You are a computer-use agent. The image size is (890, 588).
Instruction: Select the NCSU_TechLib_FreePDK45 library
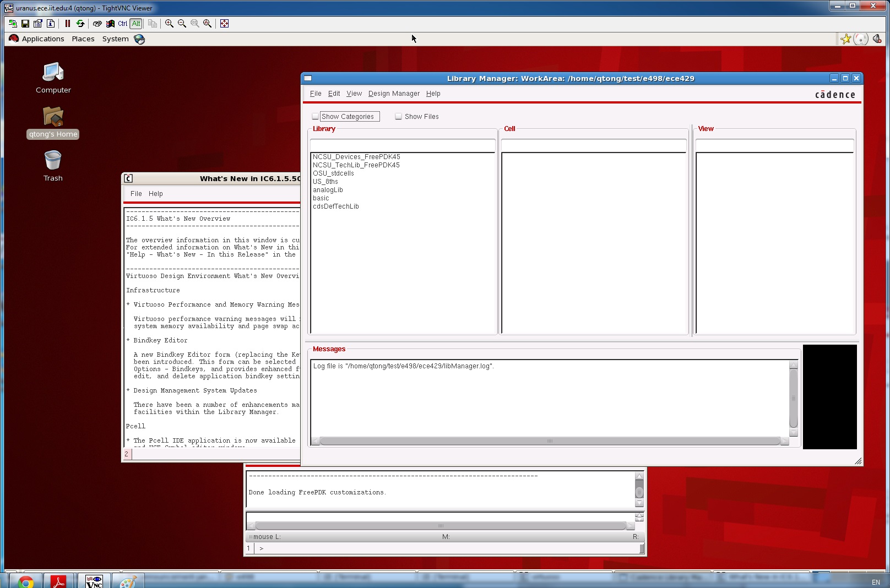pyautogui.click(x=356, y=165)
